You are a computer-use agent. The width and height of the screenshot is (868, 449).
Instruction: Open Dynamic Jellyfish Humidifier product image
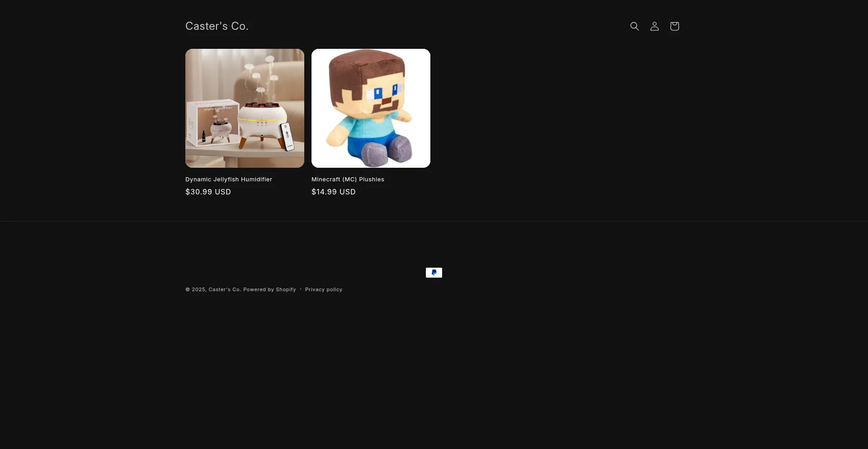tap(245, 108)
